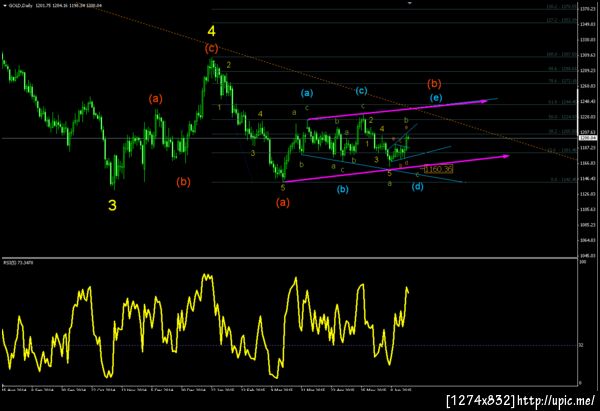Open the chart menu triangle beside GOLD,Daily
The height and width of the screenshot is (411, 600).
click(x=5, y=6)
